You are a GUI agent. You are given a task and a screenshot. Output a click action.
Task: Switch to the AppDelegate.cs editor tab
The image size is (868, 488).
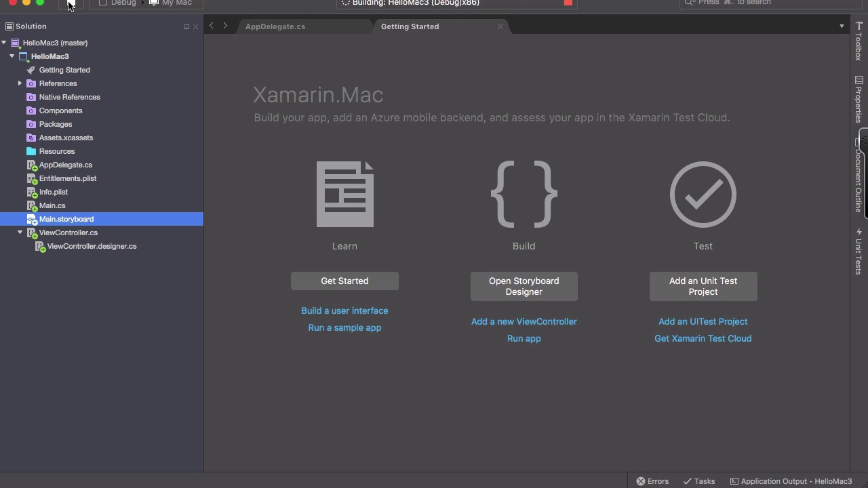tap(275, 26)
